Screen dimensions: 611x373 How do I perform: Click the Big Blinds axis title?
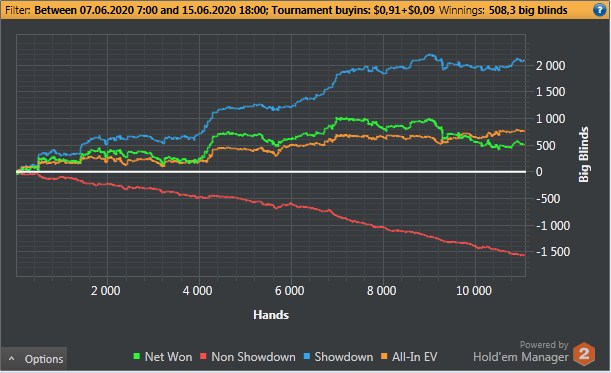click(x=583, y=154)
